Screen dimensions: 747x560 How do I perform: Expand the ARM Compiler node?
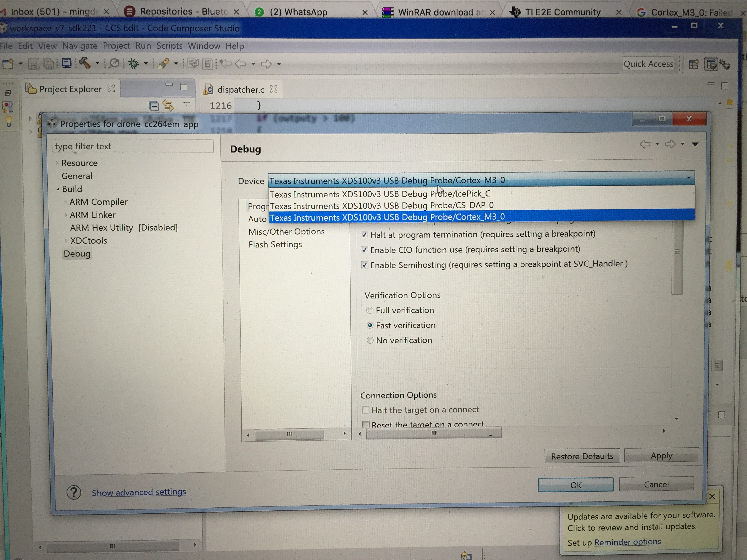(x=65, y=202)
